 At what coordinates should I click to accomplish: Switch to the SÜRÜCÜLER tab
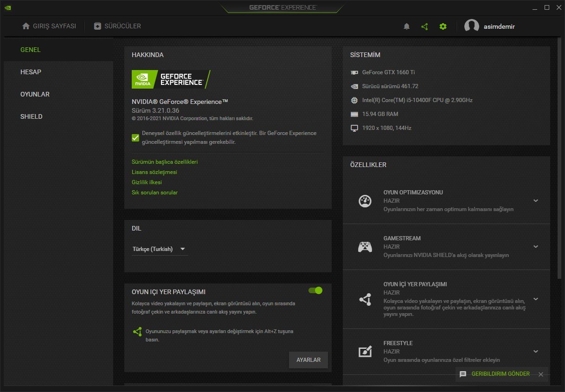[x=117, y=26]
